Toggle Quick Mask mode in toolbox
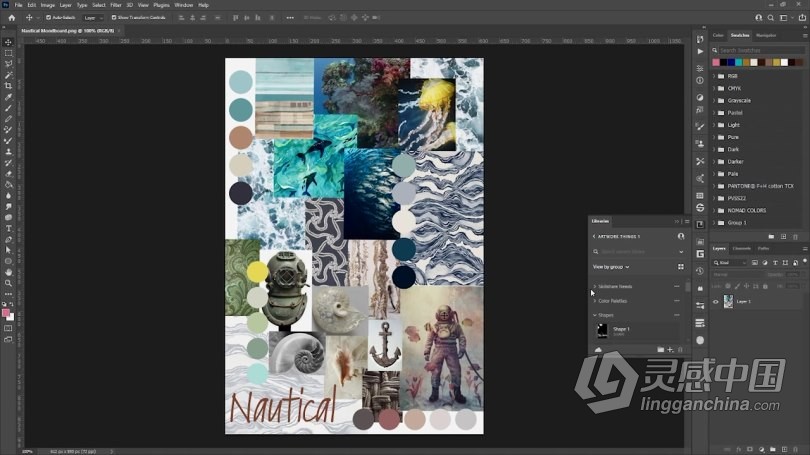 point(8,328)
